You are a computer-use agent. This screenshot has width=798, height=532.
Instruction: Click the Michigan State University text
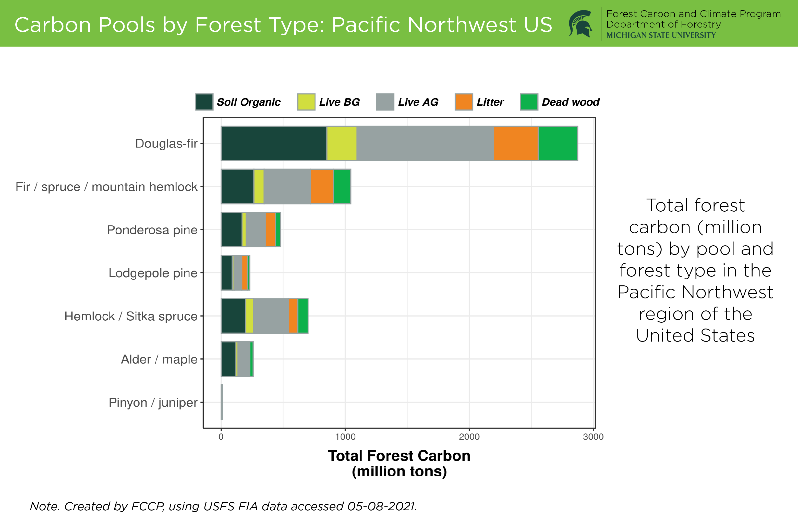pyautogui.click(x=661, y=35)
